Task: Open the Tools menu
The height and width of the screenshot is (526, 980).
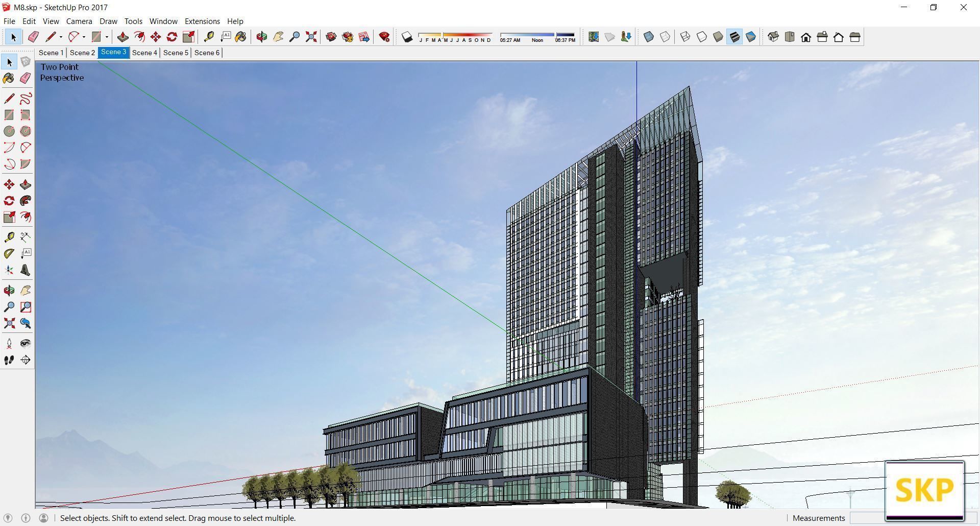Action: click(x=133, y=21)
